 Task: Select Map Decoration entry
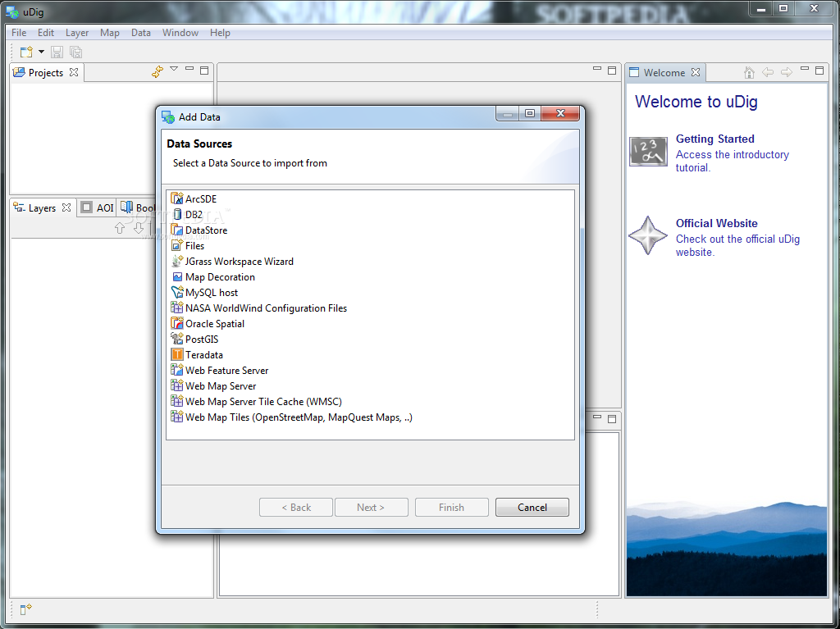(x=213, y=276)
